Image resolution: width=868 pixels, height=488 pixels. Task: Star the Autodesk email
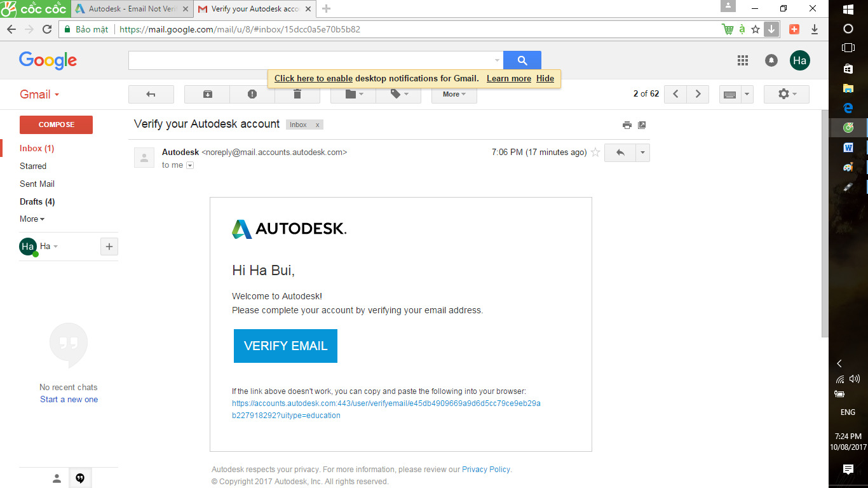(595, 152)
